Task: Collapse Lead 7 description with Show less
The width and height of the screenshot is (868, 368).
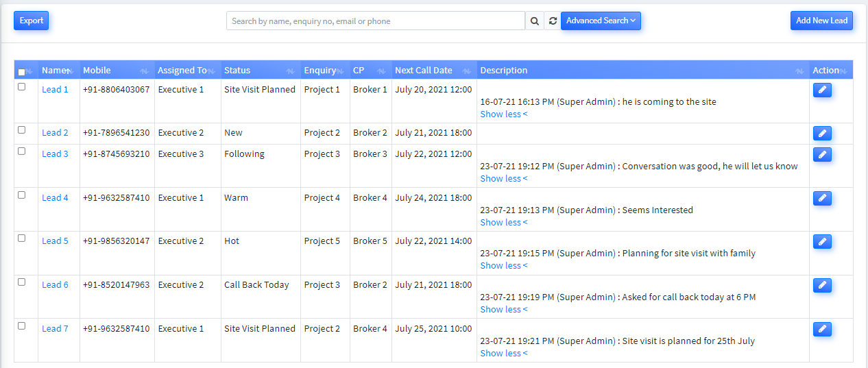Action: click(x=504, y=353)
